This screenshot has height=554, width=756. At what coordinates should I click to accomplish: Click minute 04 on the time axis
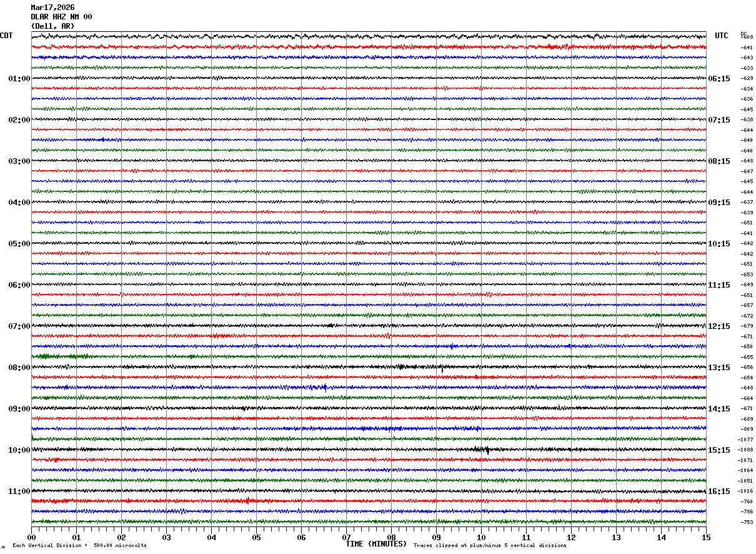(211, 537)
